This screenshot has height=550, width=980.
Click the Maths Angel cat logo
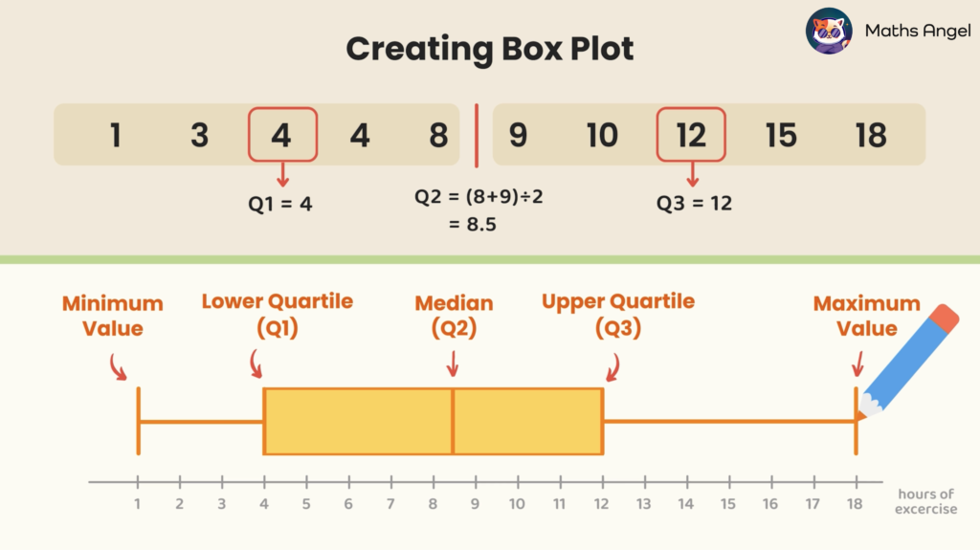[x=829, y=31]
